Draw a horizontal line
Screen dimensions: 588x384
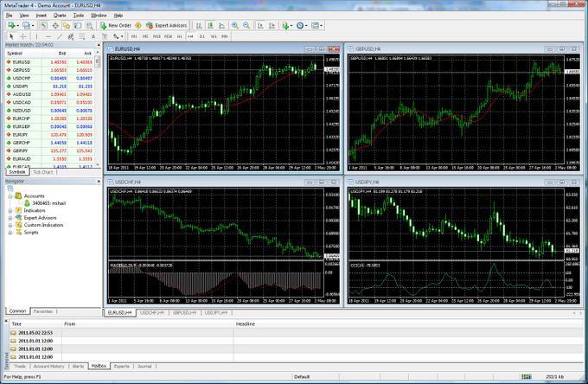pos(48,36)
